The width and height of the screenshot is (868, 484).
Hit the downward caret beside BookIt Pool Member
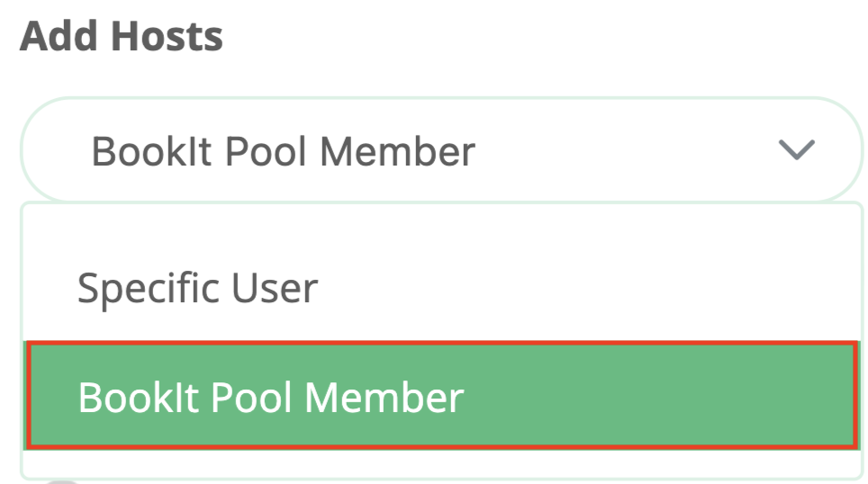tap(796, 151)
